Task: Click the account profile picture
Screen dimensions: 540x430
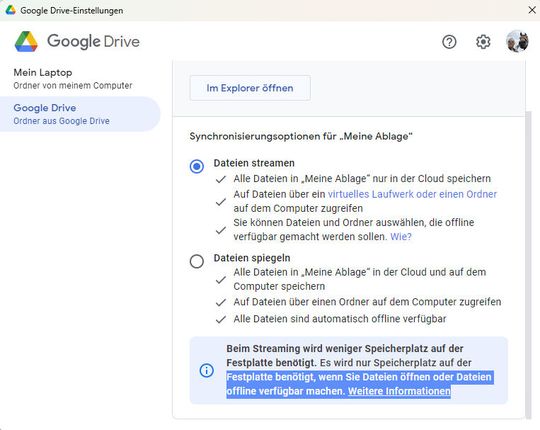Action: tap(517, 41)
